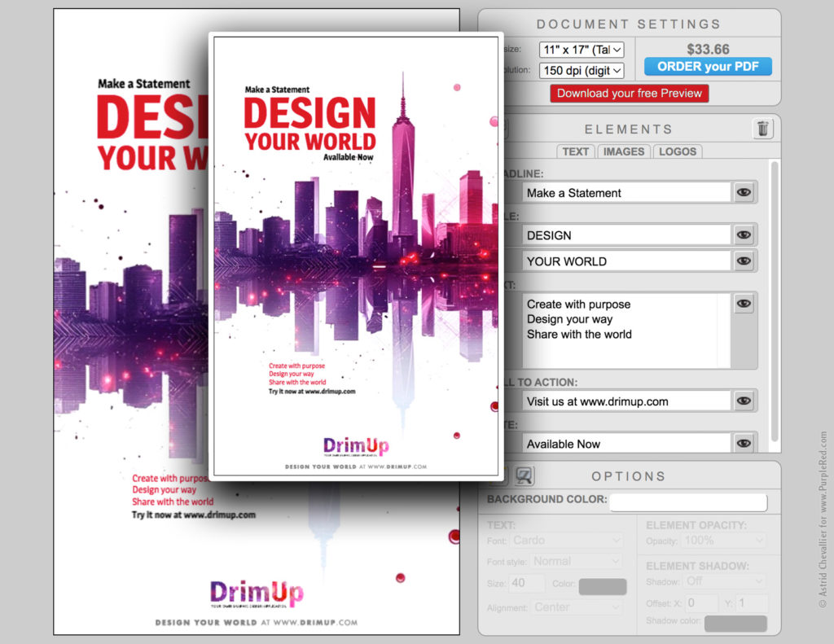The image size is (834, 644).
Task: Open the Shadow Off dropdown
Action: pos(725,581)
